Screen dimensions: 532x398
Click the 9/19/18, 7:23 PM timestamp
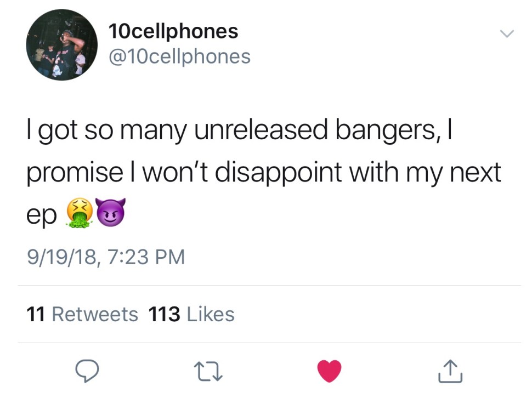tap(105, 257)
